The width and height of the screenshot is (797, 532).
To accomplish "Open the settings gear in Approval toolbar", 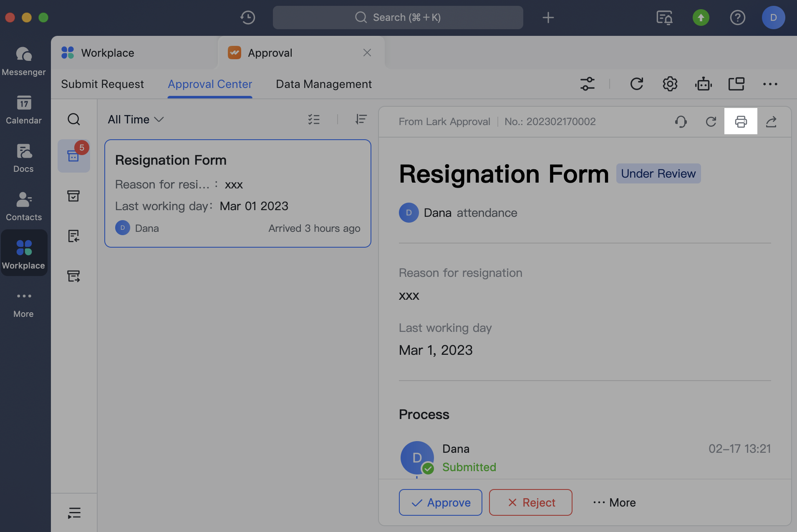I will 670,84.
